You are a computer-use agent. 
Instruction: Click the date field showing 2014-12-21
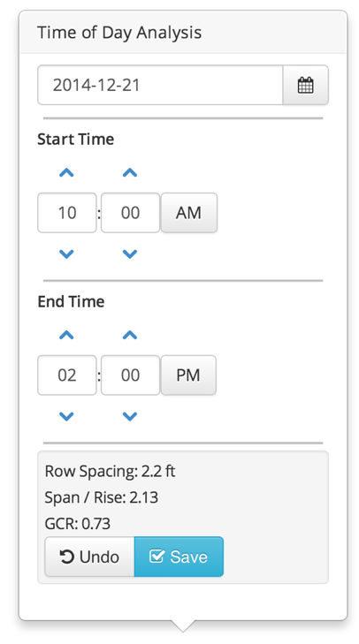point(160,85)
